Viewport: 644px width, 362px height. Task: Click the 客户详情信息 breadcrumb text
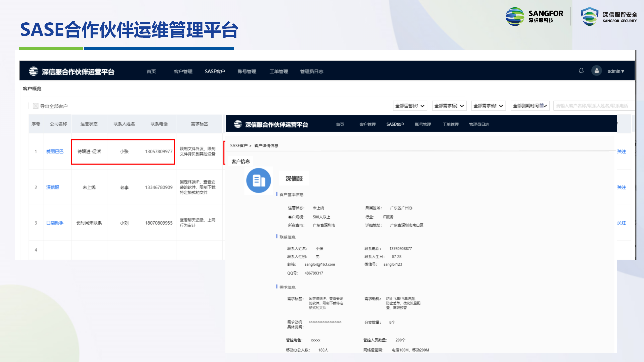[266, 146]
